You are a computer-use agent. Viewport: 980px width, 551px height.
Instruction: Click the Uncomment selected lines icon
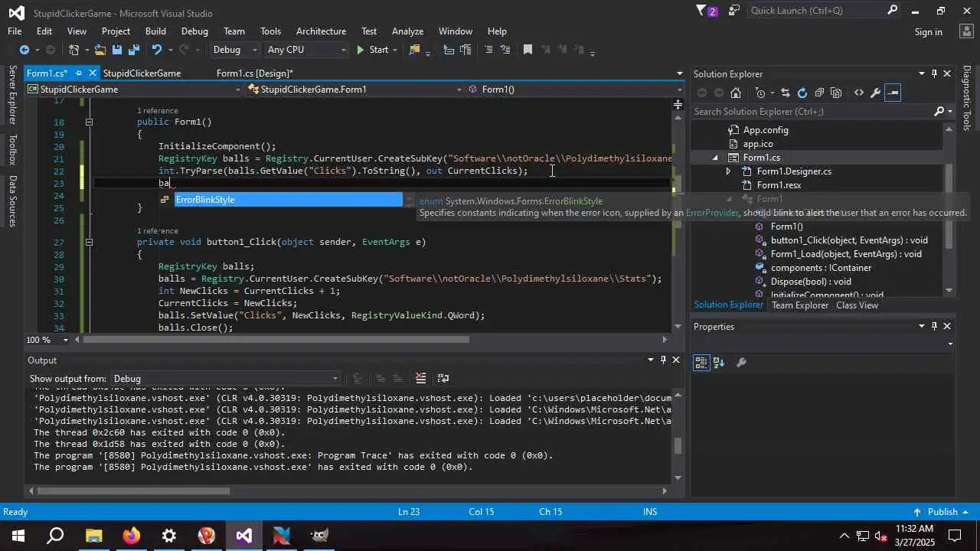coord(505,50)
